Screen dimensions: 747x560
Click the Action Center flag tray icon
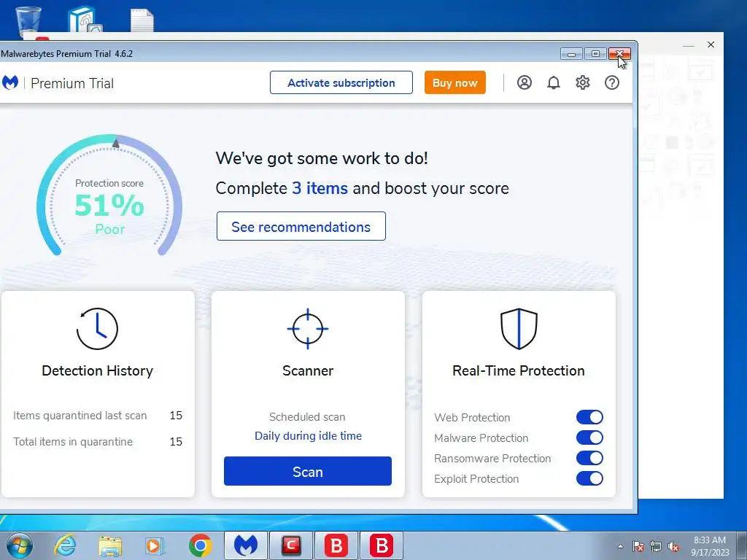(638, 546)
